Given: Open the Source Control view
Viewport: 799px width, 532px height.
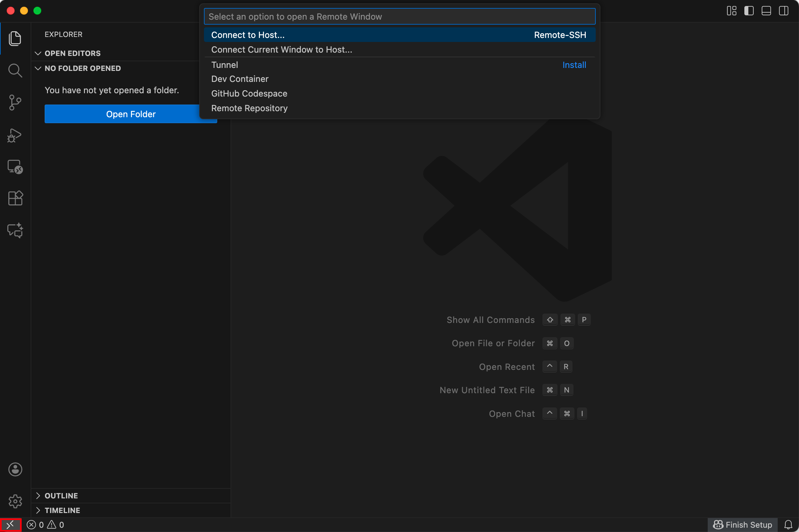Looking at the screenshot, I should coord(15,103).
